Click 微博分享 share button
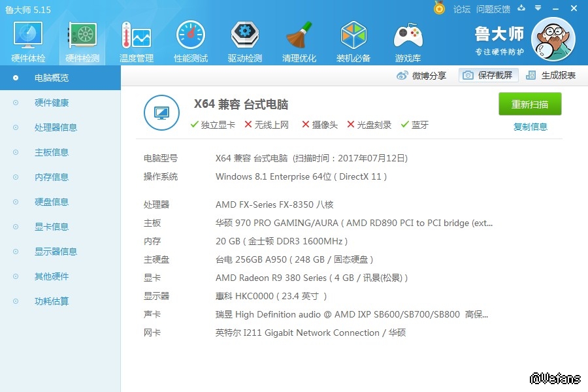This screenshot has width=588, height=392. click(421, 75)
